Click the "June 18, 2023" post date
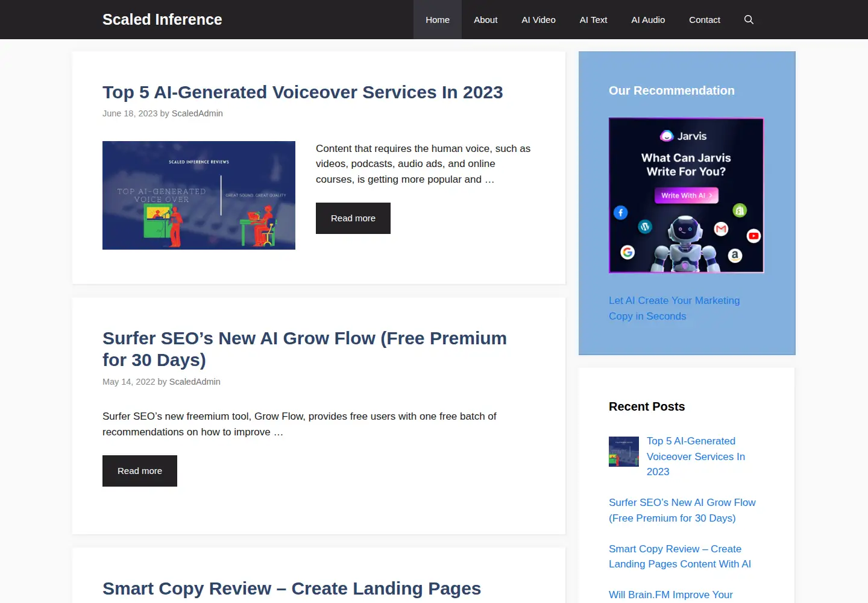868x603 pixels. tap(130, 113)
